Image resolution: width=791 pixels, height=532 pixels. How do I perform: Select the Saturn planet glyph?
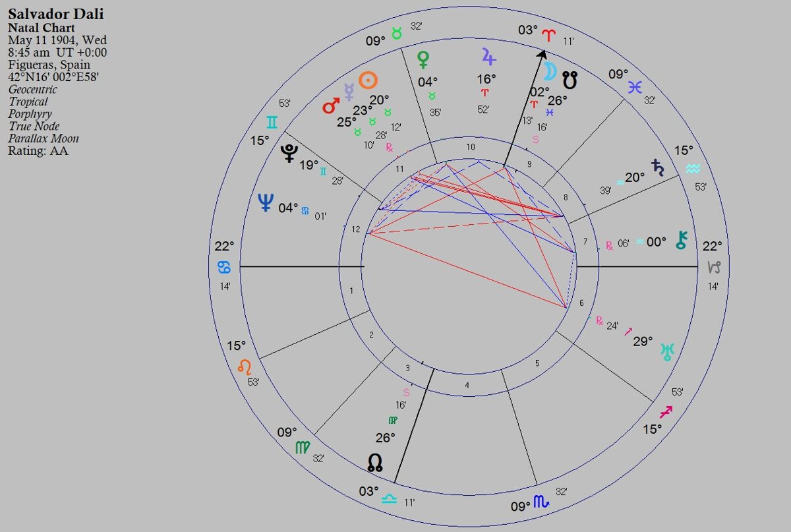pos(657,167)
